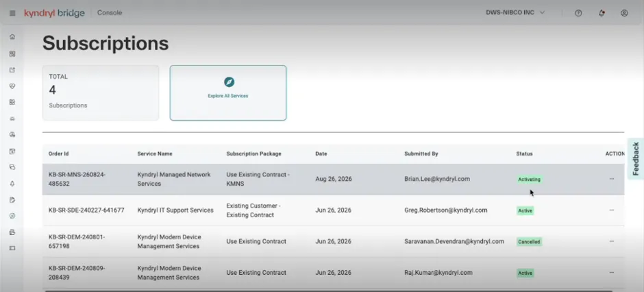Sort by the Status column header
Viewport: 644px width, 292px height.
(525, 154)
